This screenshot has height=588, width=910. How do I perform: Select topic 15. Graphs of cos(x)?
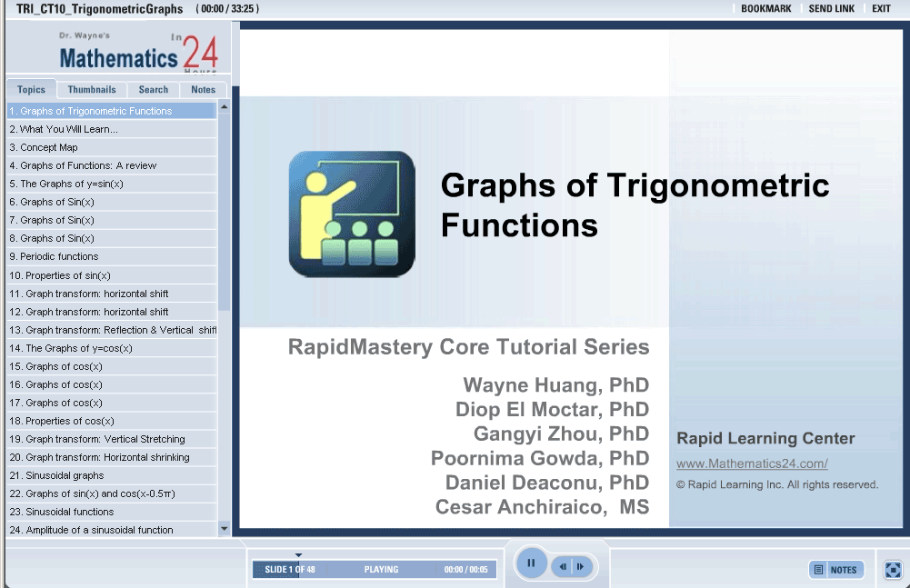(x=112, y=366)
